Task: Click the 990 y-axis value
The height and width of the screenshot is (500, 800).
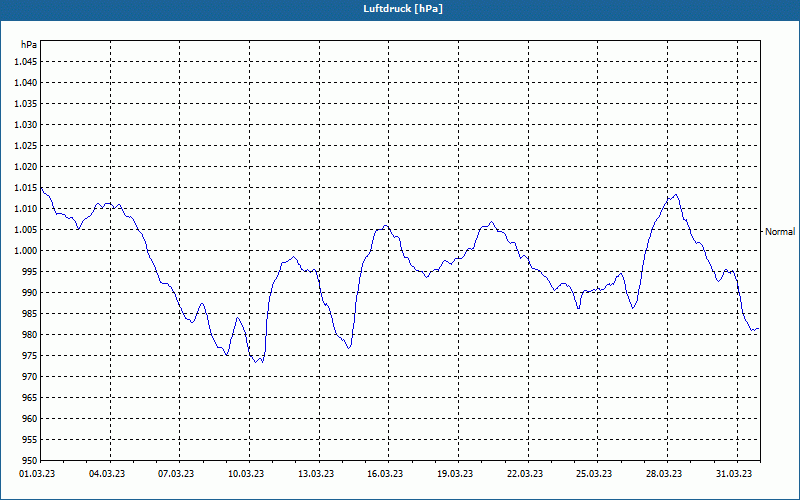Action: 30,292
